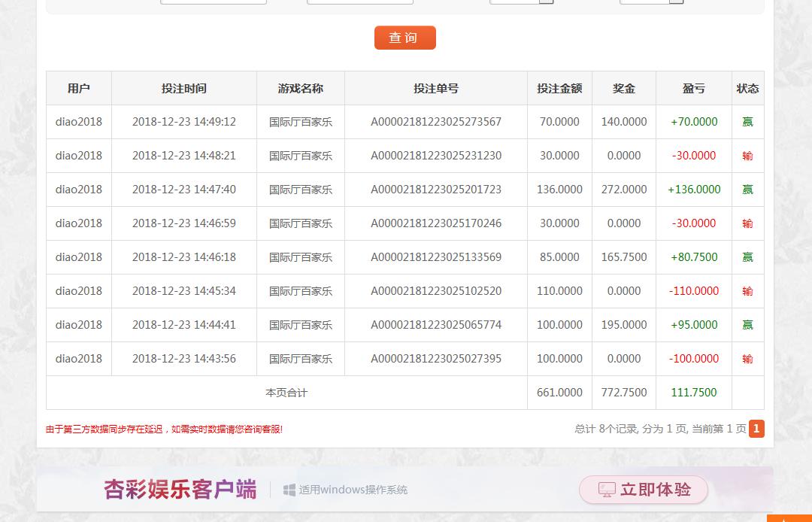Click profit value +80.7500
Viewport: 812px width, 522px height.
(694, 257)
